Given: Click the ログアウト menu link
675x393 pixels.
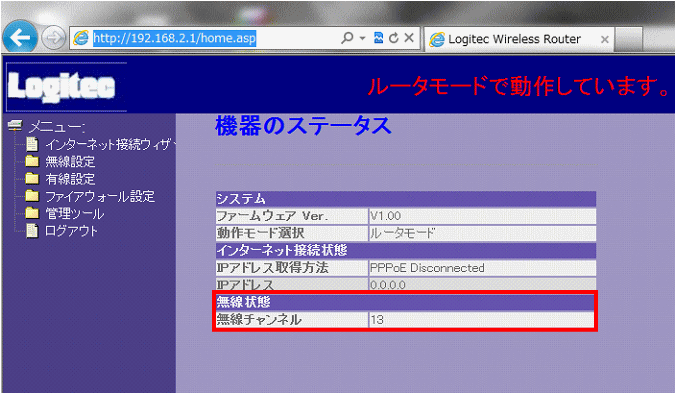Looking at the screenshot, I should (x=71, y=231).
